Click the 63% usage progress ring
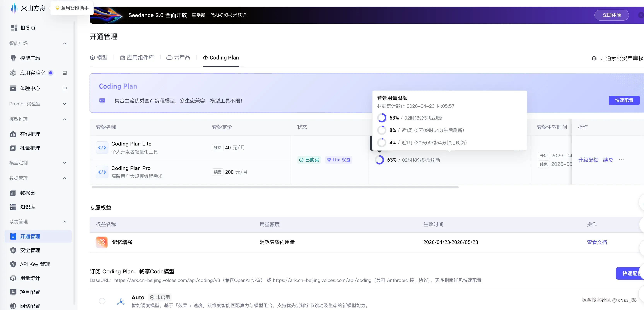 click(x=379, y=160)
